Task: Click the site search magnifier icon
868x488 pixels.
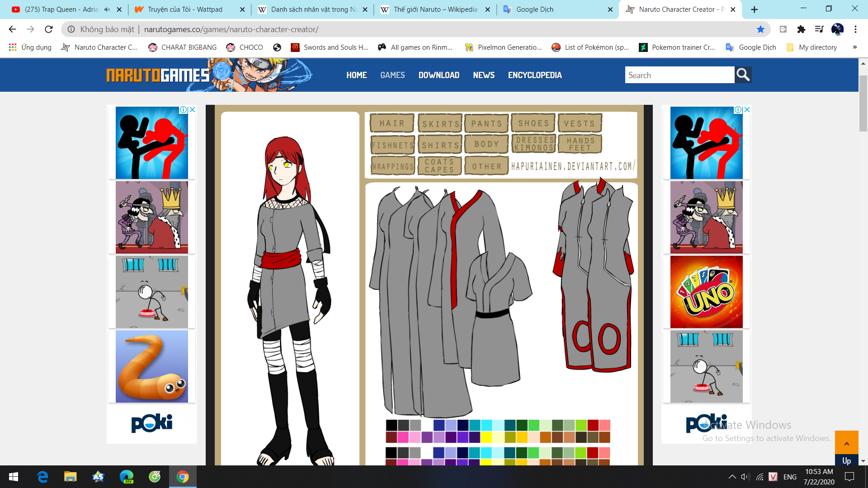Action: pyautogui.click(x=743, y=75)
